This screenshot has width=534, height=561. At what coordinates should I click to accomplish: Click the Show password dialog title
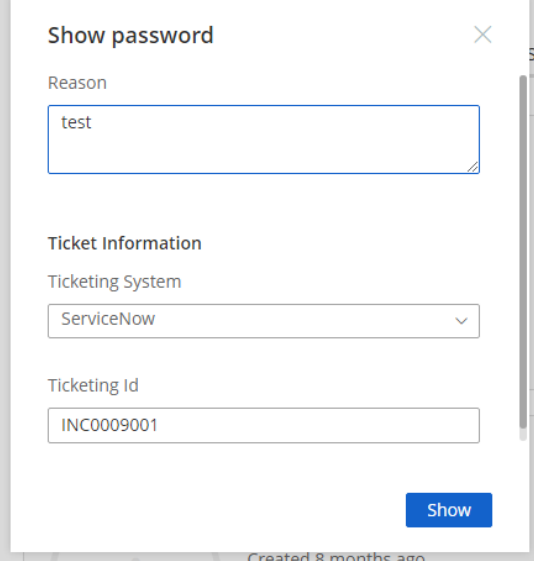(131, 35)
